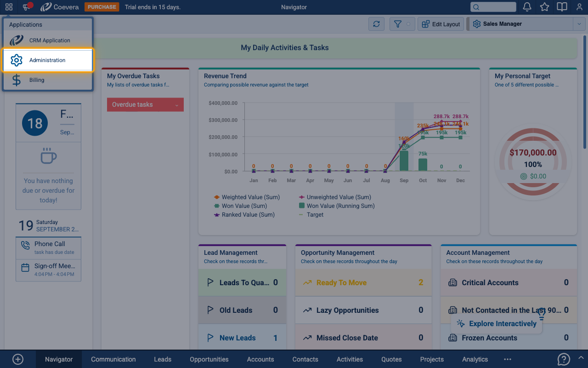Click the lightbulb tips icon
Image resolution: width=588 pixels, height=368 pixels.
[x=542, y=314]
